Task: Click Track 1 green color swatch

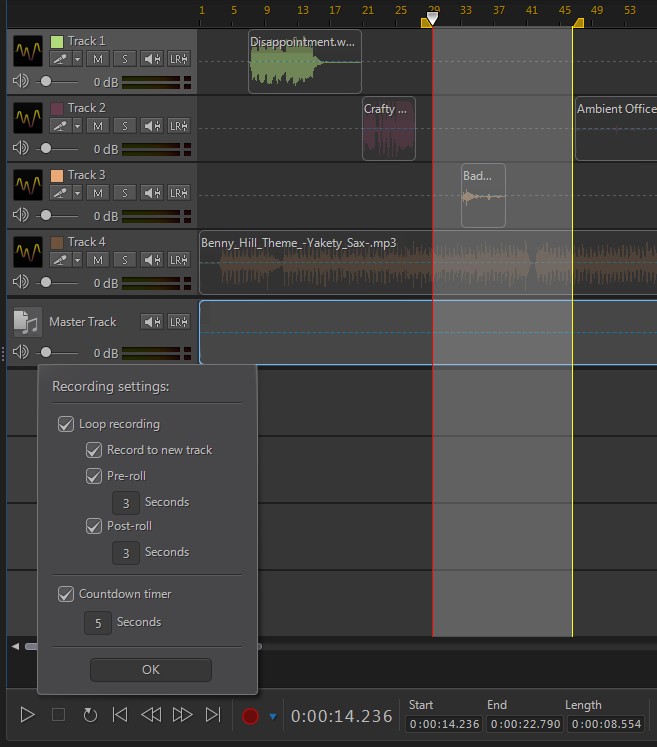Action: pyautogui.click(x=57, y=41)
